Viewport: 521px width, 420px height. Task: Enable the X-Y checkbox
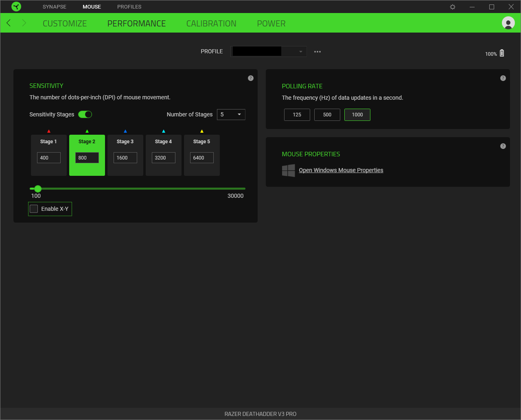point(34,208)
